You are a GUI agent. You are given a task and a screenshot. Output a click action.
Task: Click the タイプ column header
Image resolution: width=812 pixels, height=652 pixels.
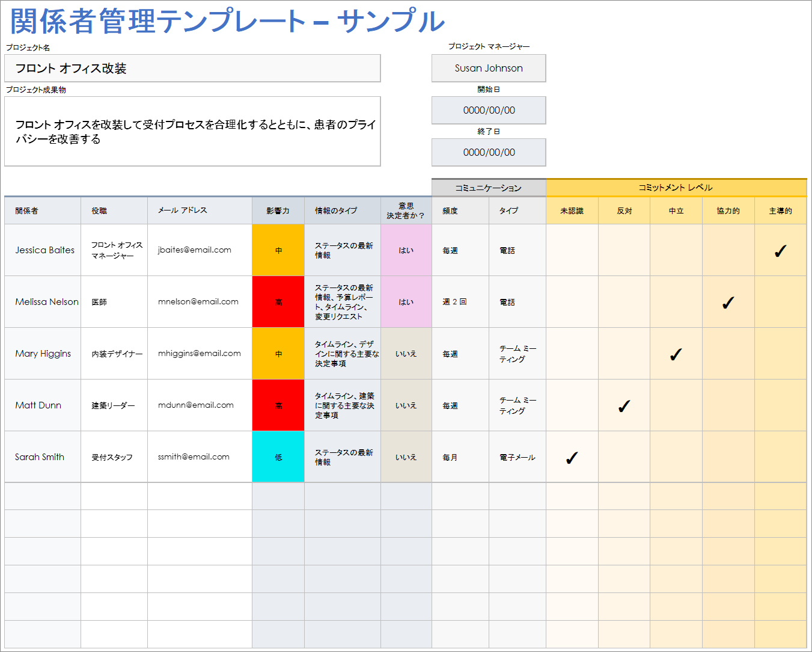[517, 211]
